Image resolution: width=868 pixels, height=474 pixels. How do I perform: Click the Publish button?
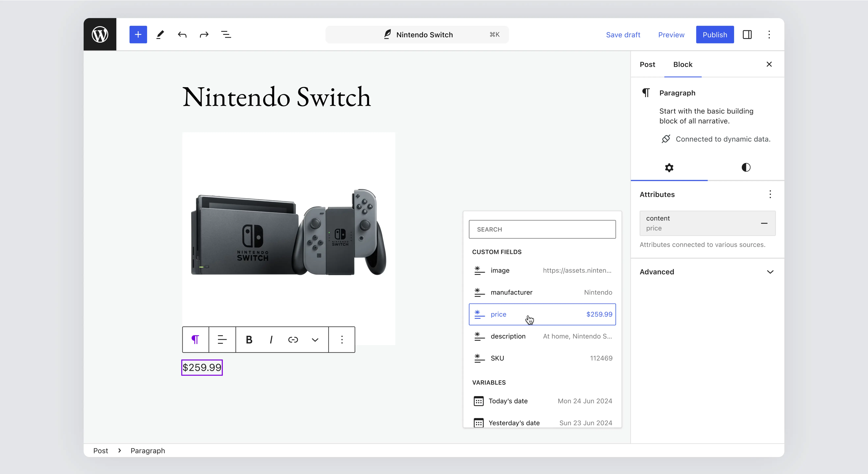click(715, 35)
